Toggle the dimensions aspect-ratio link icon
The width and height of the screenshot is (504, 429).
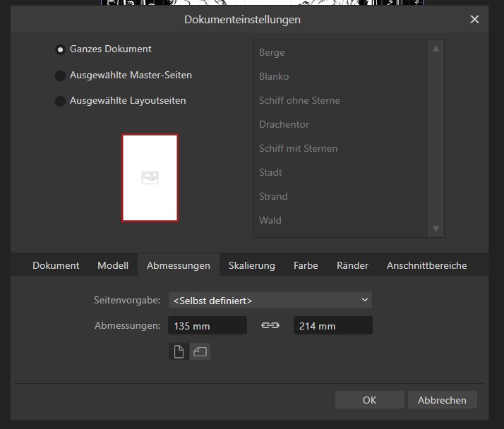pyautogui.click(x=270, y=325)
